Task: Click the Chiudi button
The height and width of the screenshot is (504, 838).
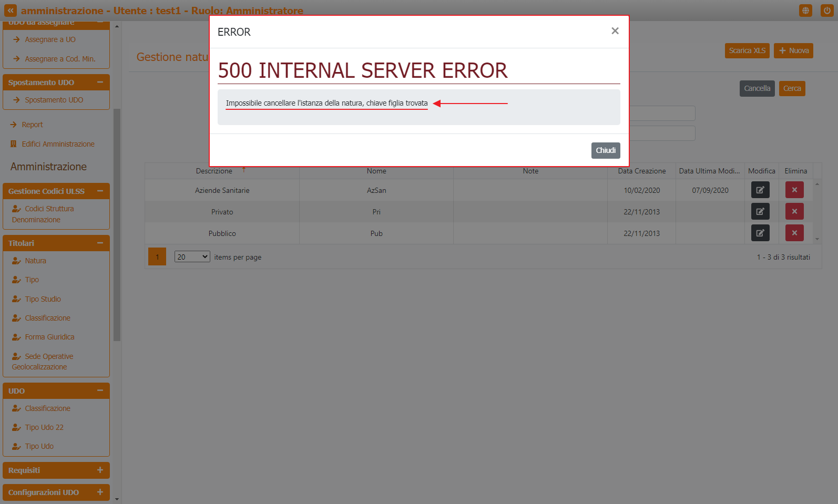Action: [x=605, y=150]
